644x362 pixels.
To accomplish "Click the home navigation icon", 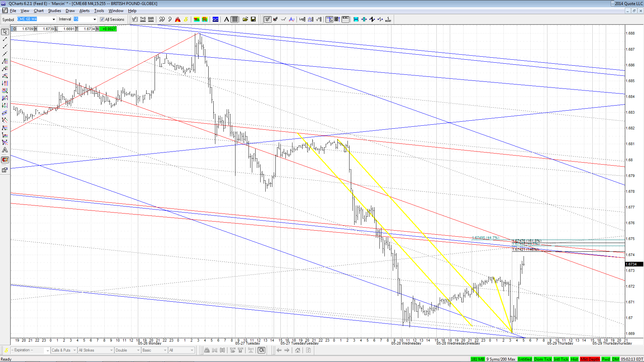I will tap(298, 350).
